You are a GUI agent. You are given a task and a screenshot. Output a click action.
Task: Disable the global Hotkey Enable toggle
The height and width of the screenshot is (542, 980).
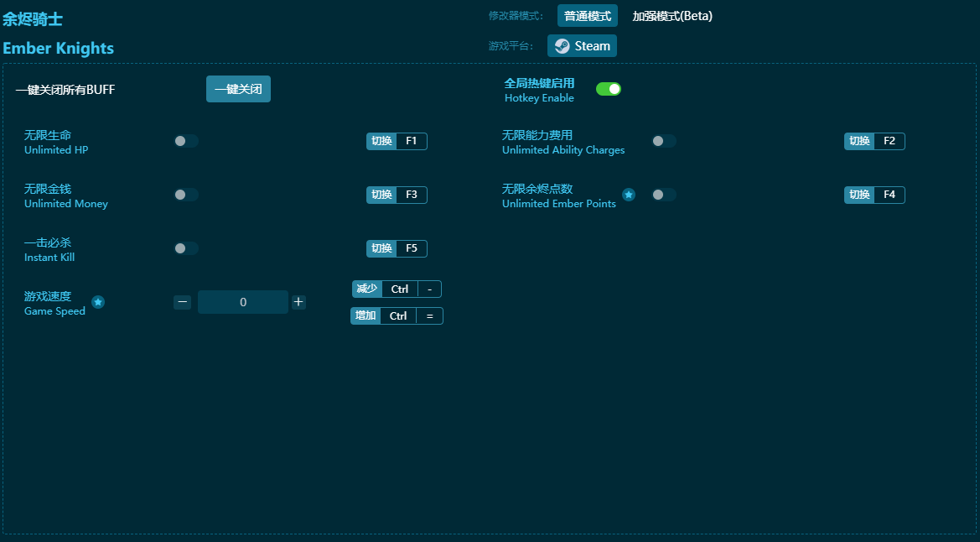coord(609,89)
